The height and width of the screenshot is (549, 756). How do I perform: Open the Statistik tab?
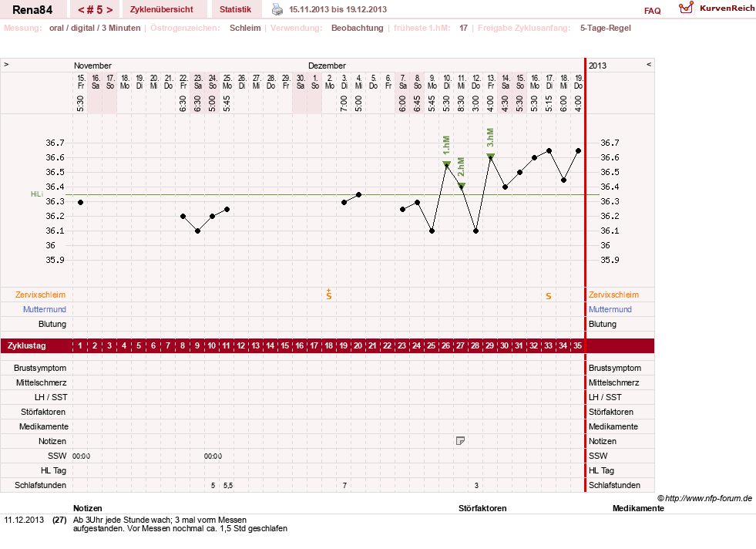pyautogui.click(x=235, y=9)
